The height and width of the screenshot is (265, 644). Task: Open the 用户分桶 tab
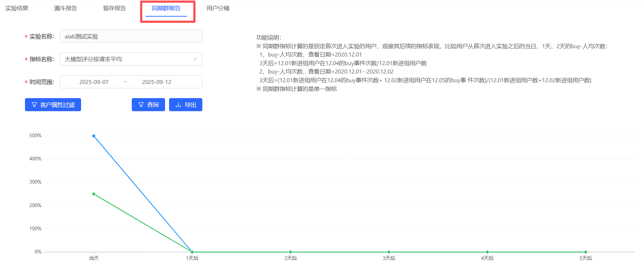tap(218, 8)
